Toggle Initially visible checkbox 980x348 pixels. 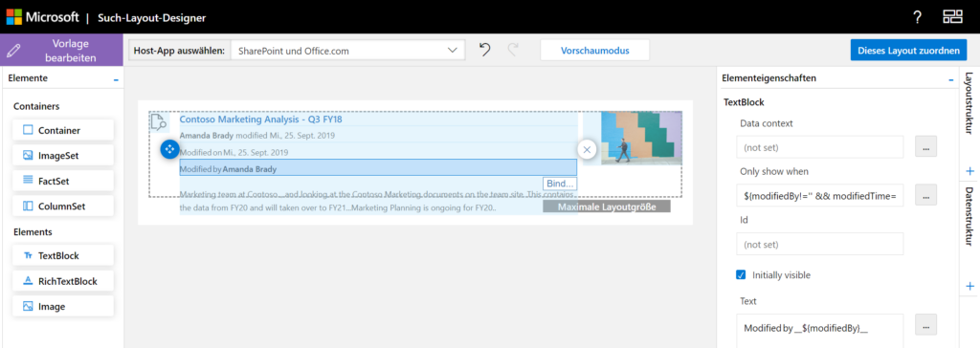741,274
